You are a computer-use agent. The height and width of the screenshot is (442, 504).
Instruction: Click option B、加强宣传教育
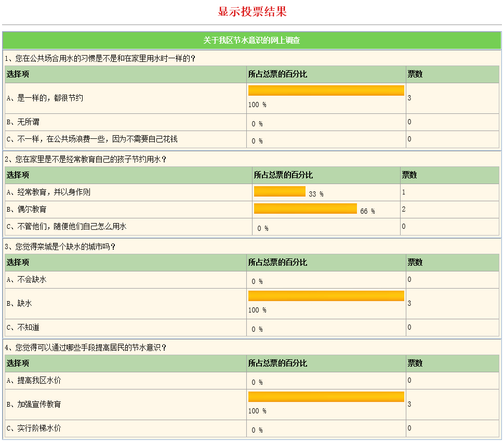[x=34, y=405]
